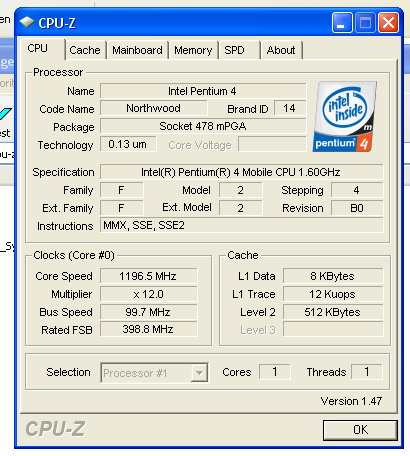Click the Bus Speed value 99.7 MHz
The image size is (410, 456).
point(149,312)
